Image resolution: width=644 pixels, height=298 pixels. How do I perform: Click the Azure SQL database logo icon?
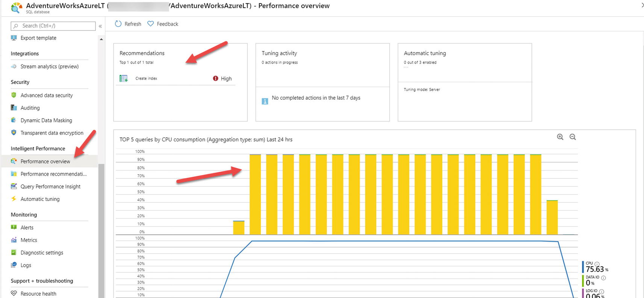click(17, 8)
